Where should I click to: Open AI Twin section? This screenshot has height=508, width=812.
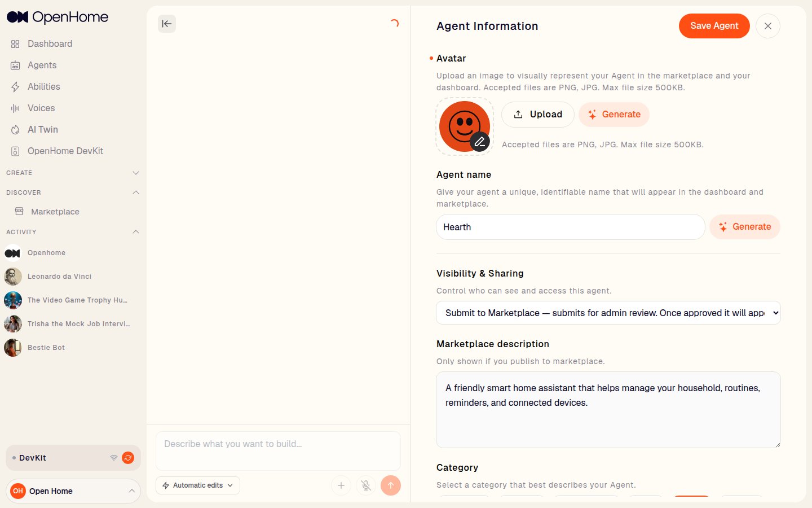(x=43, y=129)
